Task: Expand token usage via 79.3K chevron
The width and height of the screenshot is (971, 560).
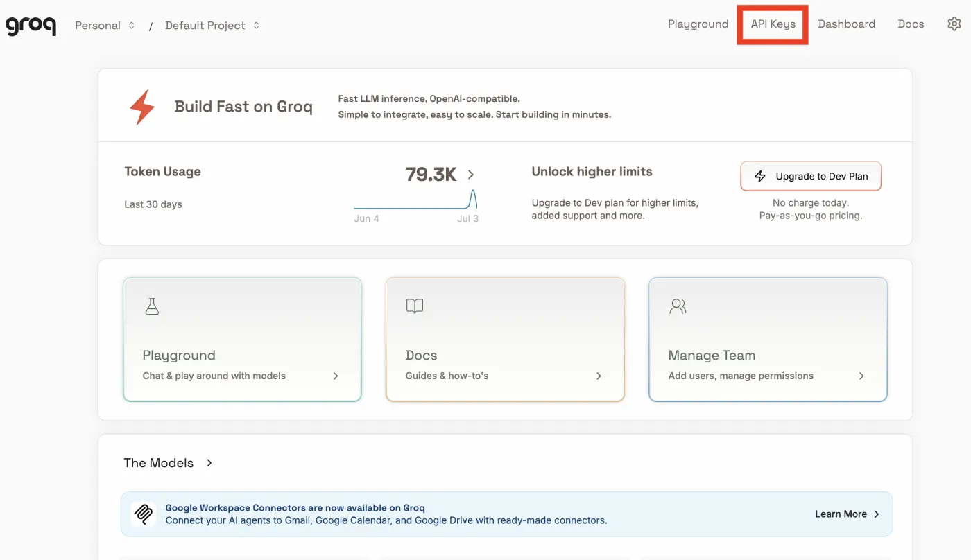Action: pos(471,175)
